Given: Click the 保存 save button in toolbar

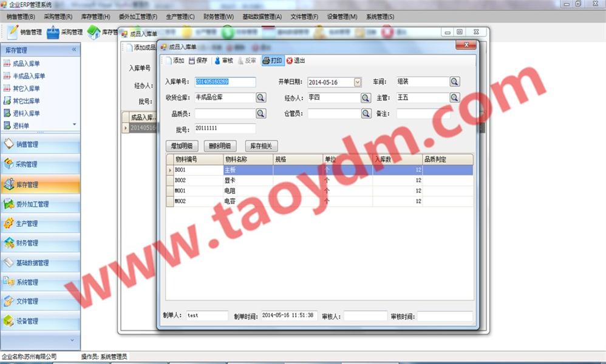Looking at the screenshot, I should coord(199,61).
